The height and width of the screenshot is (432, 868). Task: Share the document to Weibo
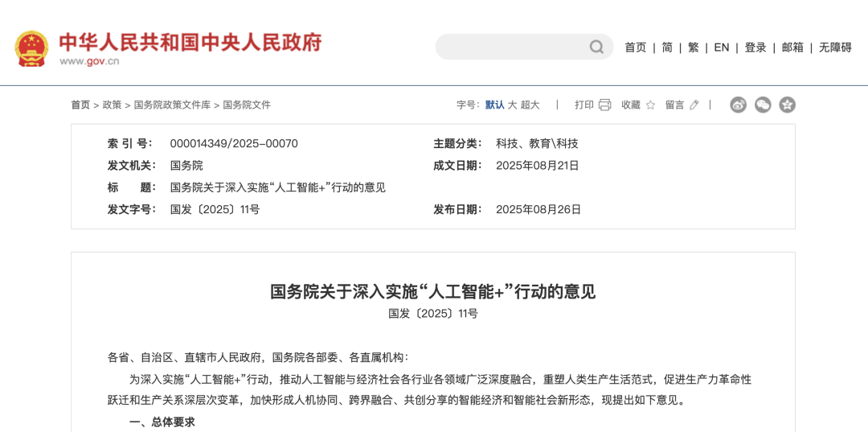738,105
